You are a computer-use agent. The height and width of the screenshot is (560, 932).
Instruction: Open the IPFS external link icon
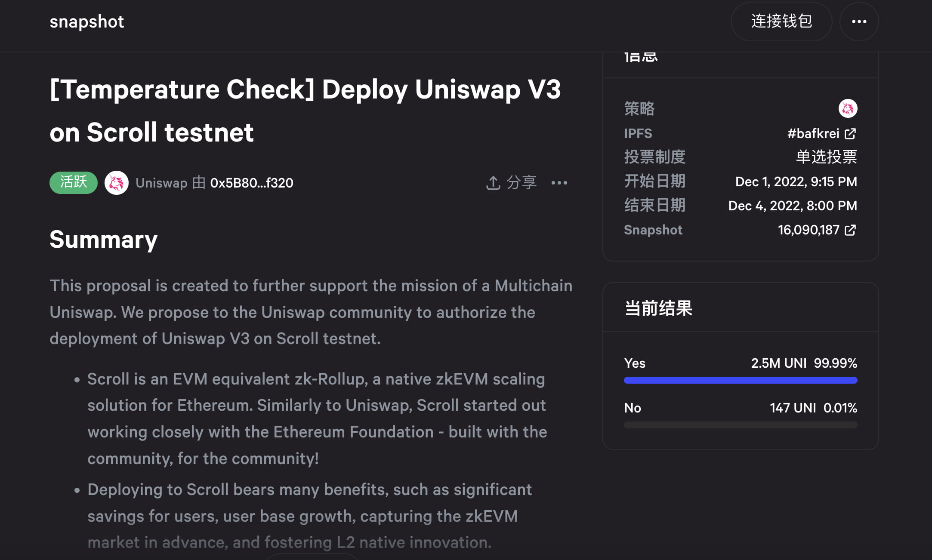tap(850, 133)
